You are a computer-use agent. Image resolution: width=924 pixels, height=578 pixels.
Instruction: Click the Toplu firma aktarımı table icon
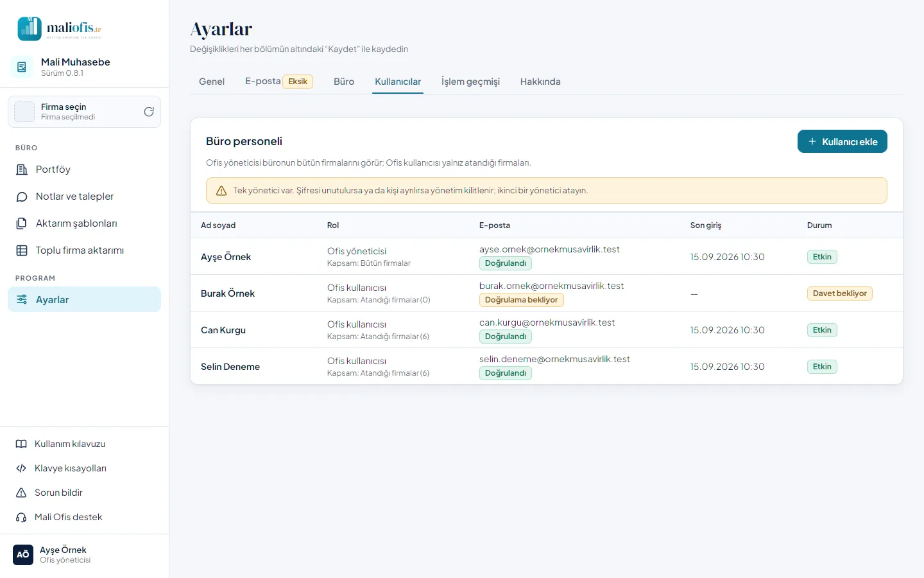(22, 250)
